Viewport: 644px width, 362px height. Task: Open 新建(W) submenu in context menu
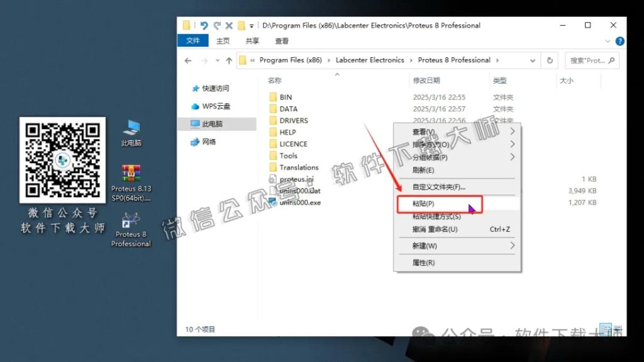[x=457, y=246]
